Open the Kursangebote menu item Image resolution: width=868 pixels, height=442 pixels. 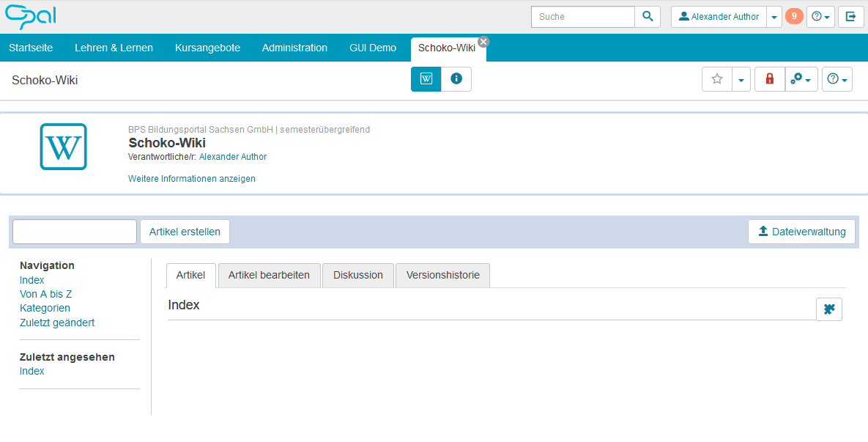coord(207,48)
